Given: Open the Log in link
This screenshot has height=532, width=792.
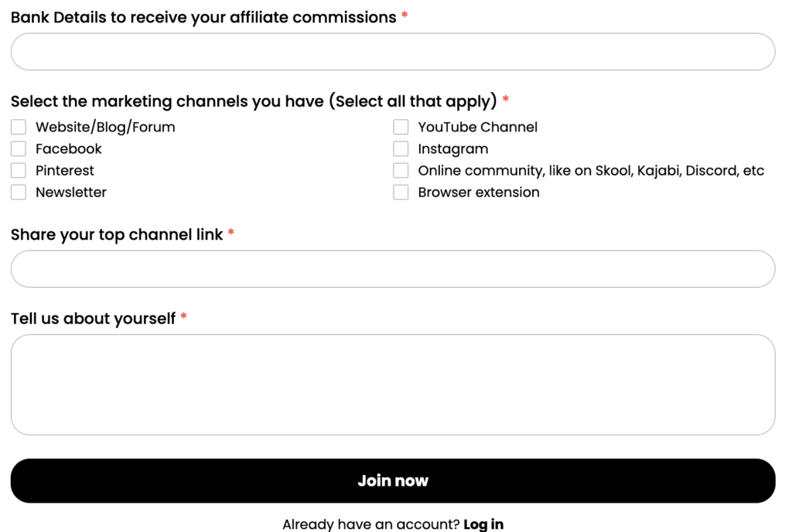Looking at the screenshot, I should (x=483, y=524).
